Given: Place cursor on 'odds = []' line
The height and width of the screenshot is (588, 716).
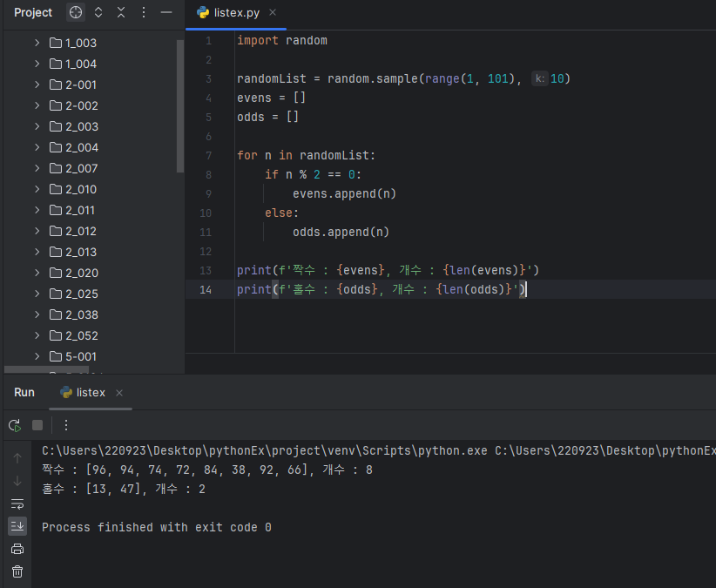Looking at the screenshot, I should 267,117.
